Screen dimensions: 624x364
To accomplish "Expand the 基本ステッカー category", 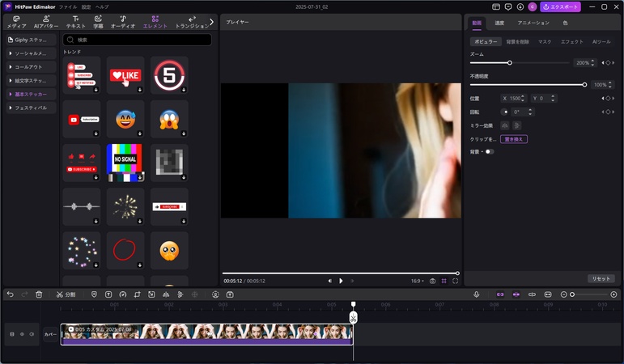I will [x=31, y=95].
